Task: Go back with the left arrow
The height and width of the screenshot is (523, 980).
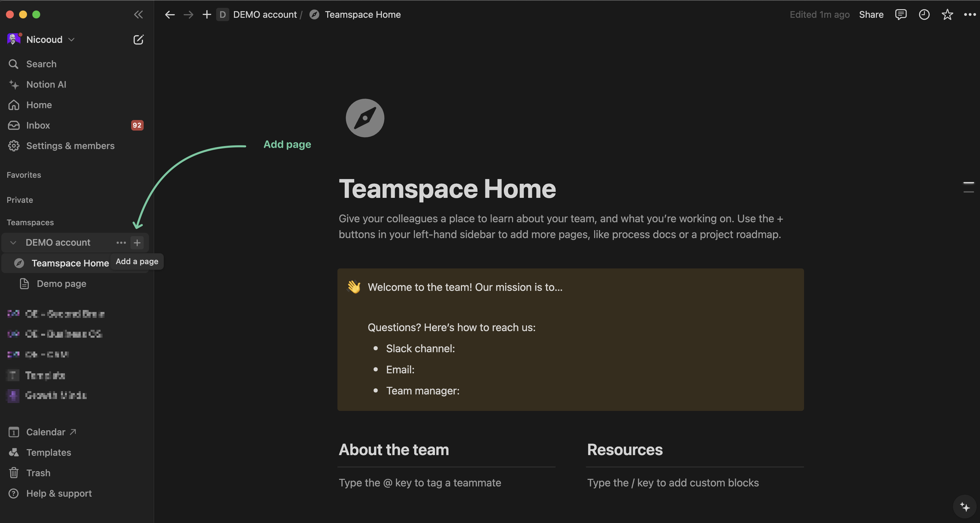Action: (170, 15)
